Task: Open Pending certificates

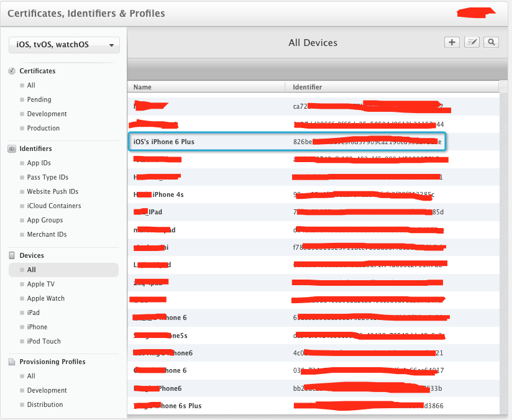Action: 39,99
